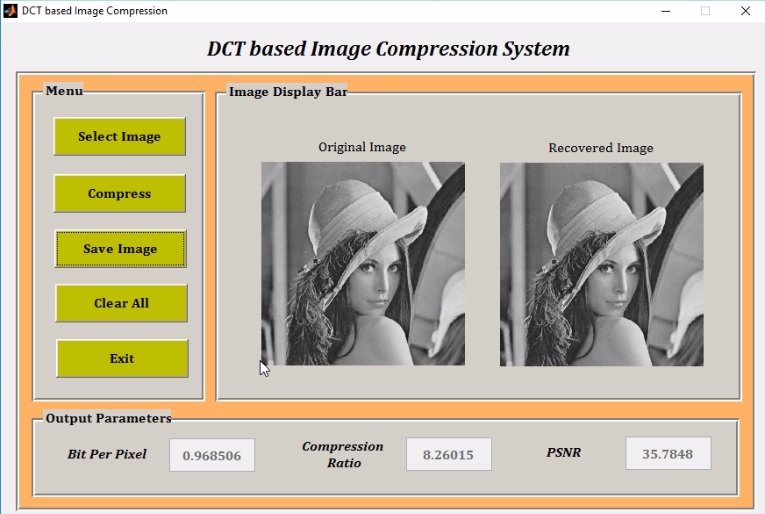Viewport: 765px width, 514px height.
Task: Minimize the DCT based Image Compression window
Action: coord(665,11)
